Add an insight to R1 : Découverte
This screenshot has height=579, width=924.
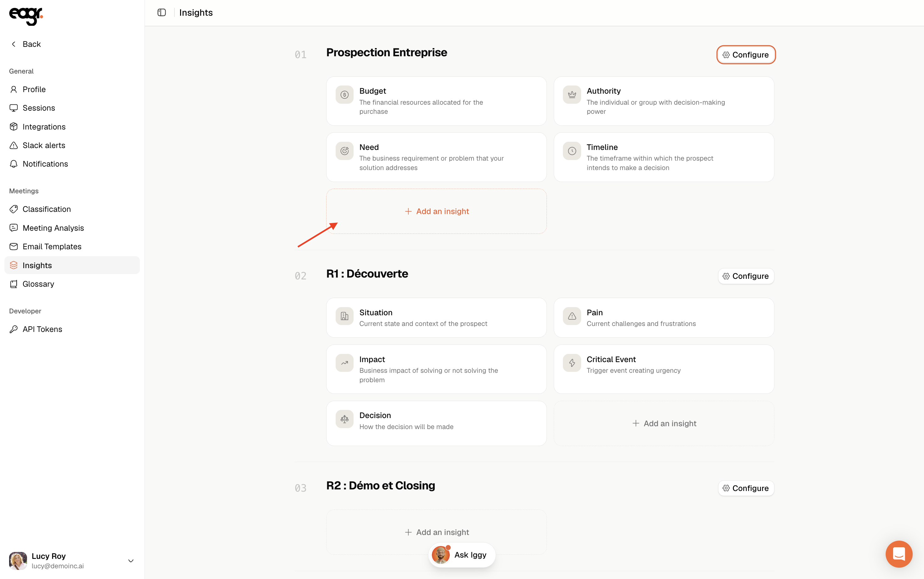click(664, 423)
